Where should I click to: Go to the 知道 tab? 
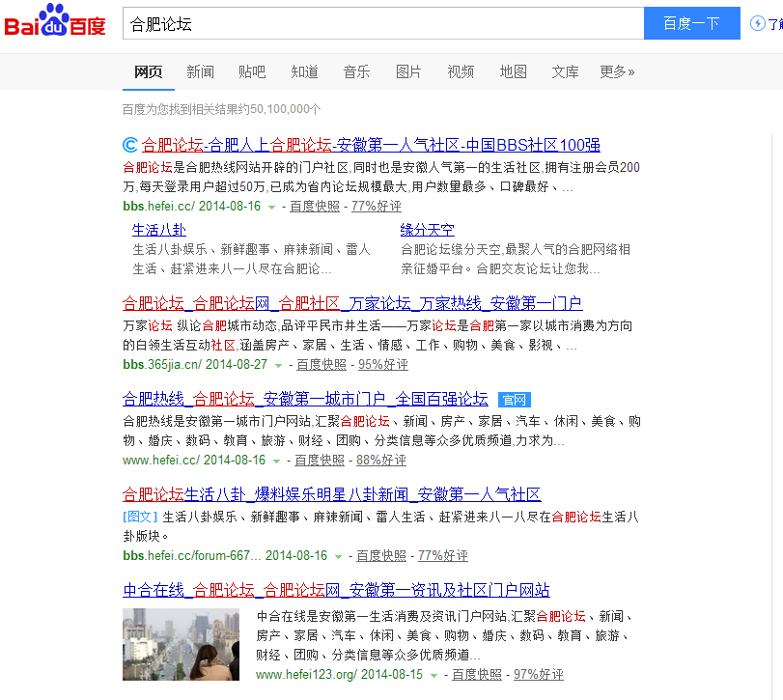[305, 71]
